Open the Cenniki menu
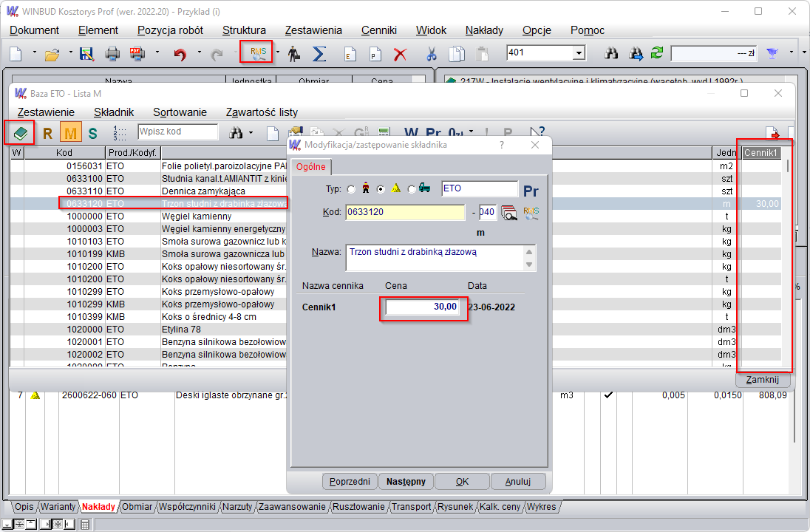Image resolution: width=810 pixels, height=532 pixels. click(x=378, y=30)
